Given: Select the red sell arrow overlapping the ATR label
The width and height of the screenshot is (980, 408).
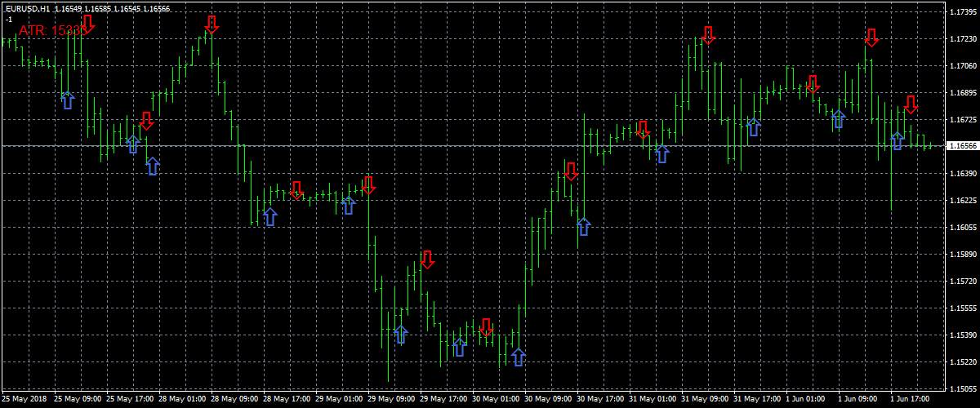Looking at the screenshot, I should [x=87, y=24].
